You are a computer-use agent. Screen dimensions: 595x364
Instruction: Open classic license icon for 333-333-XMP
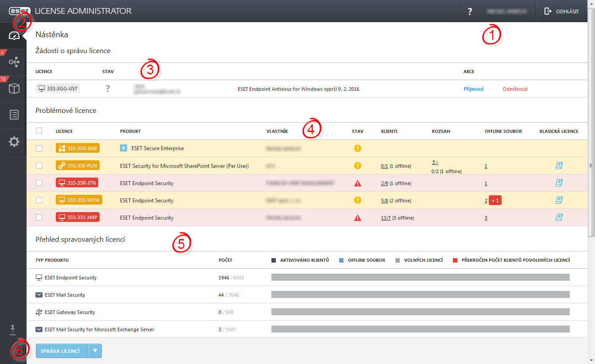coord(559,217)
